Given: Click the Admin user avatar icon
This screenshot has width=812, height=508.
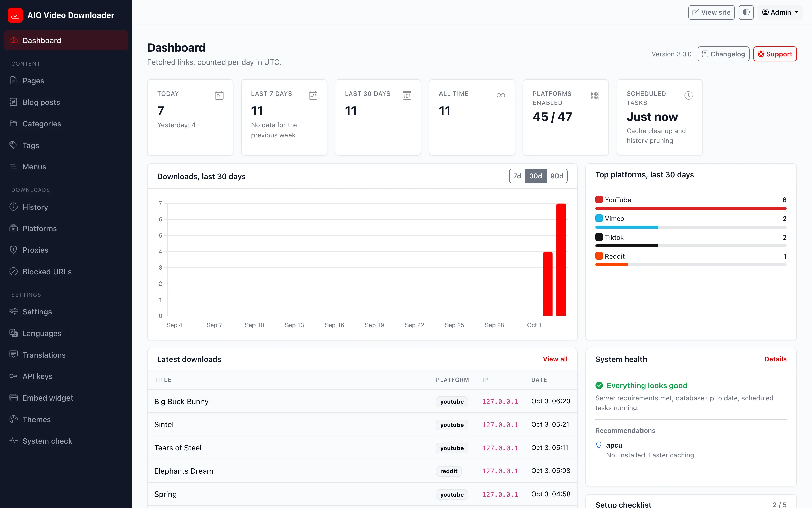Looking at the screenshot, I should (x=765, y=12).
